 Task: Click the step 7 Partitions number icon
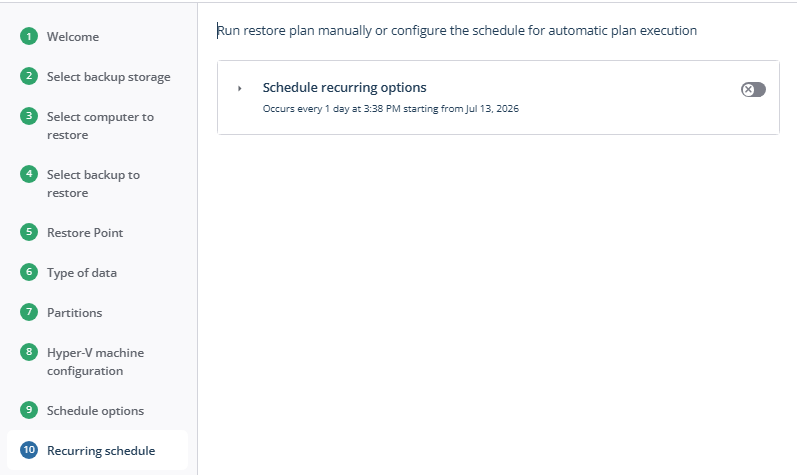[29, 312]
